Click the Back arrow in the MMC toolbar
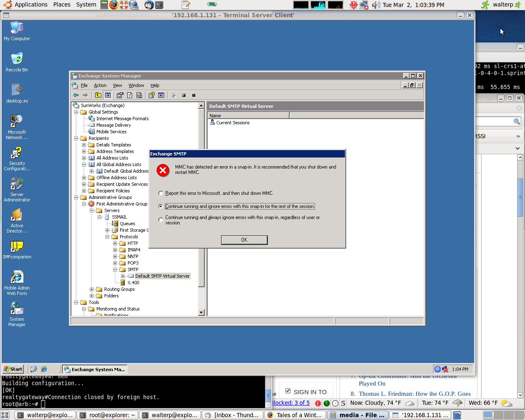Viewport: 525px width, 420px height. point(76,95)
